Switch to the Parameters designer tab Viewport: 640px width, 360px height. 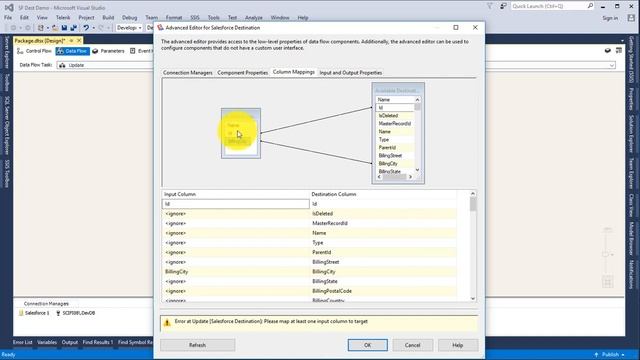pyautogui.click(x=108, y=51)
